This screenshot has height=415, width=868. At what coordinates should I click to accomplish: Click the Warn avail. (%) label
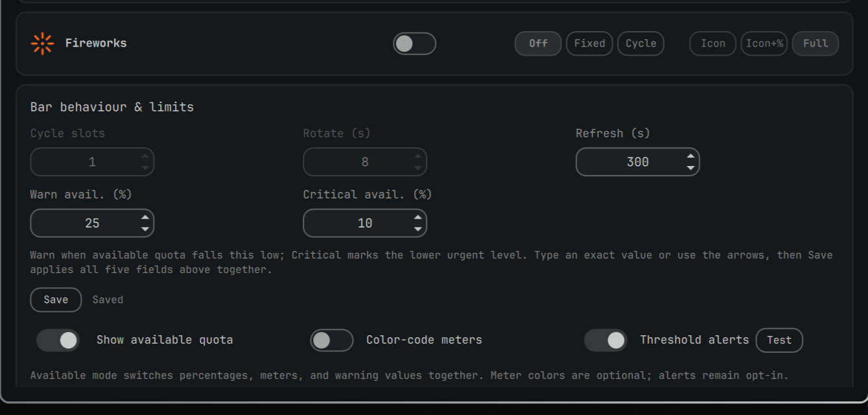click(x=81, y=195)
